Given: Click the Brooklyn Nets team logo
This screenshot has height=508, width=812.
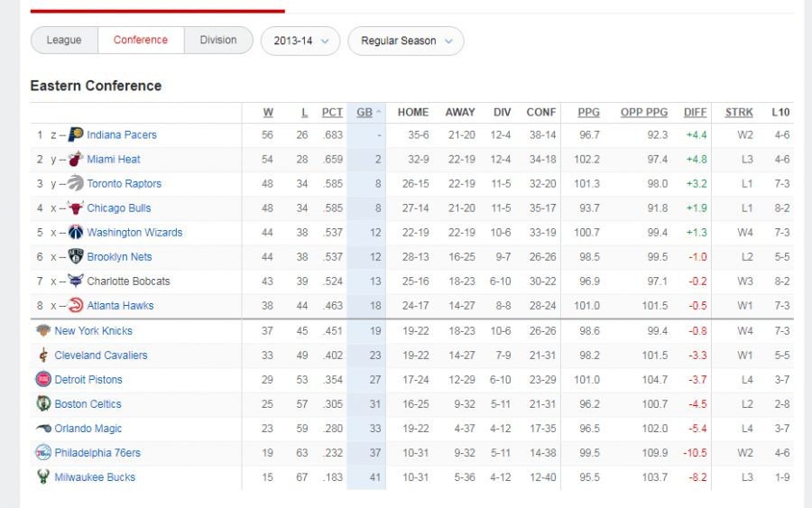Looking at the screenshot, I should (x=76, y=256).
